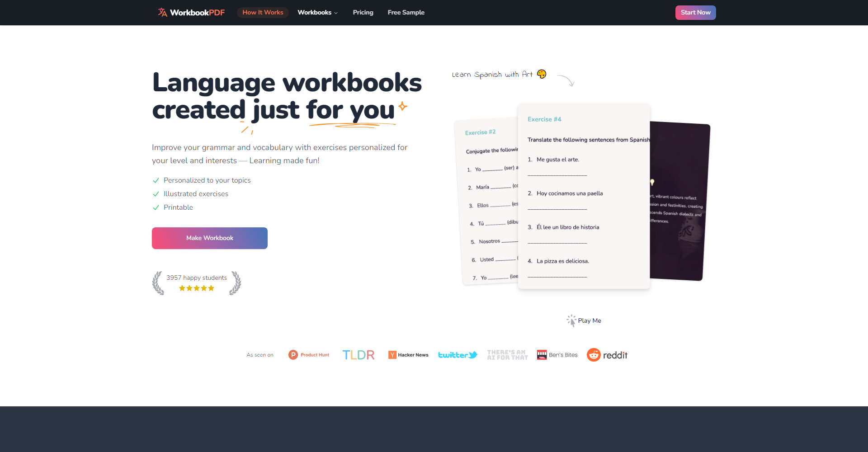
Task: Click the Product Hunt badge icon
Action: click(x=294, y=355)
